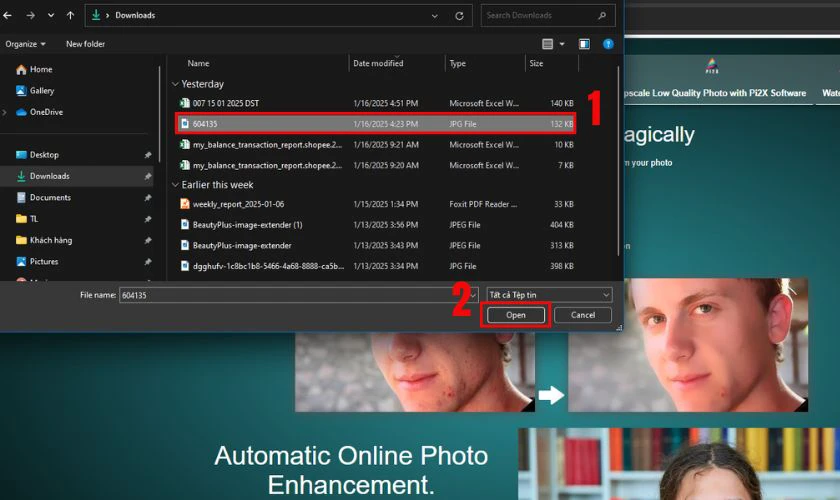
Task: Select Gallery in navigation pane
Action: [x=35, y=91]
